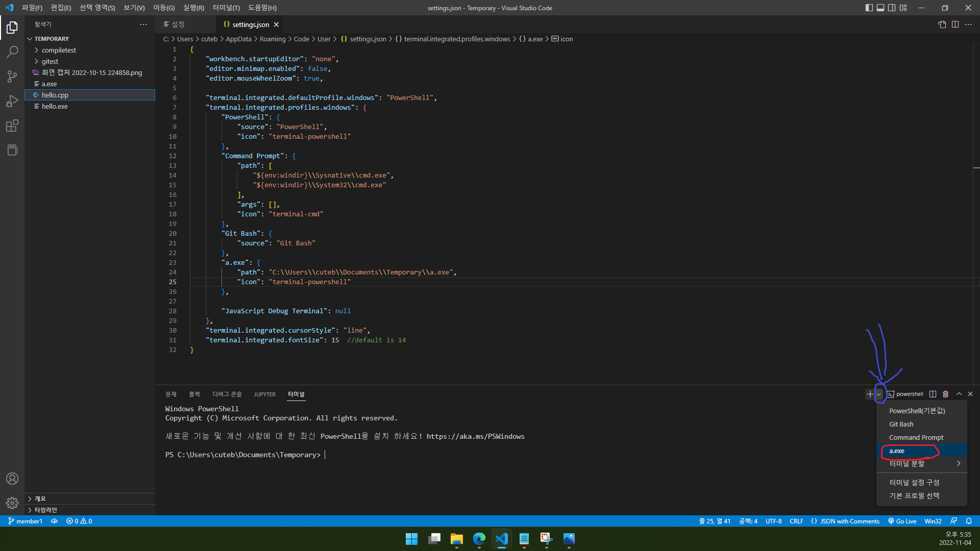980x551 pixels.
Task: Kill the terminal with trash icon
Action: pos(945,394)
